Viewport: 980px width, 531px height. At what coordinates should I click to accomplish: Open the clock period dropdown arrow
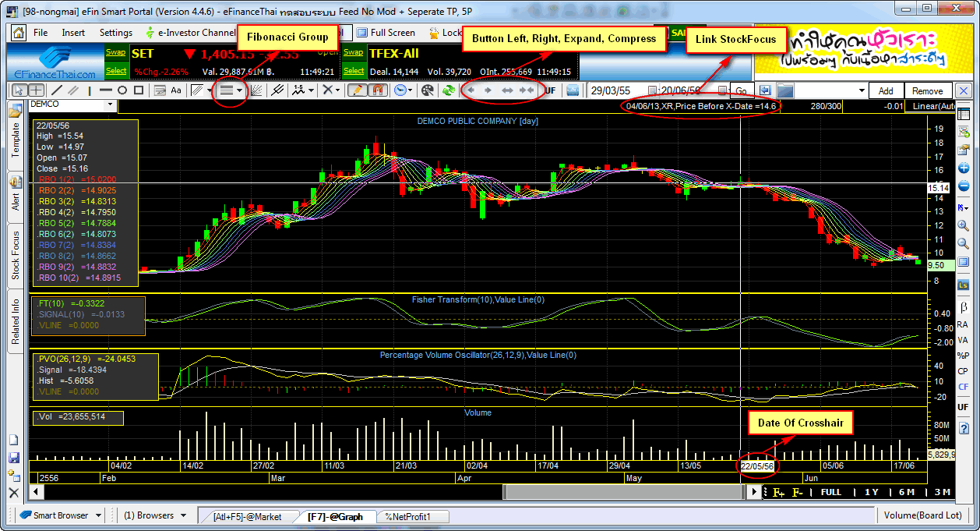tap(410, 90)
